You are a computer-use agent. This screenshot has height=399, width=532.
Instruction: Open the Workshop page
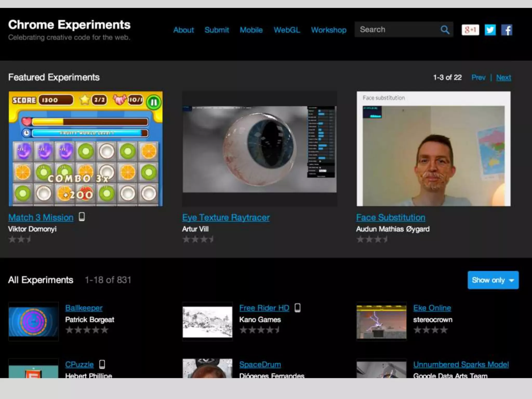click(x=329, y=30)
